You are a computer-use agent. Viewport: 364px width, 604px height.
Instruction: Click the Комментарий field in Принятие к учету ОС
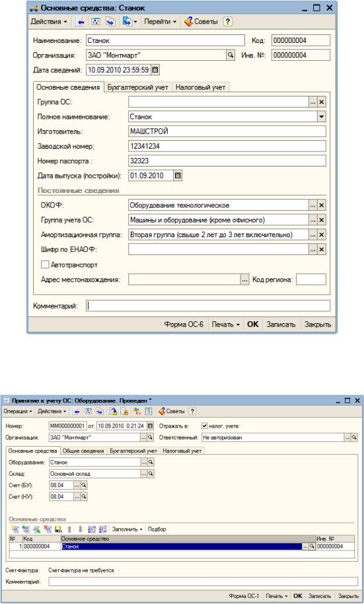tap(203, 582)
